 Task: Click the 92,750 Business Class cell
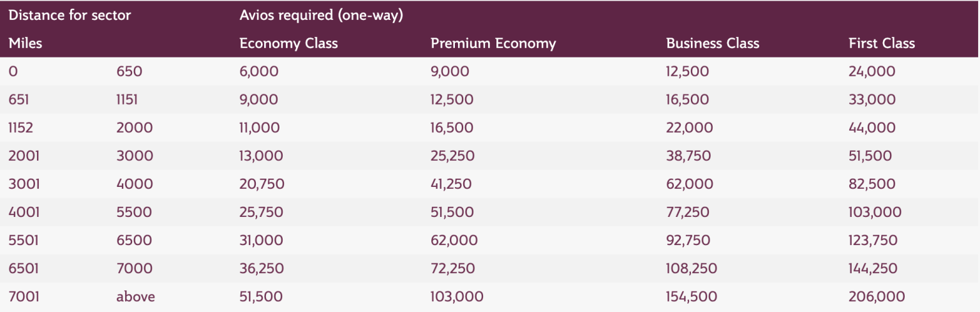pyautogui.click(x=688, y=241)
